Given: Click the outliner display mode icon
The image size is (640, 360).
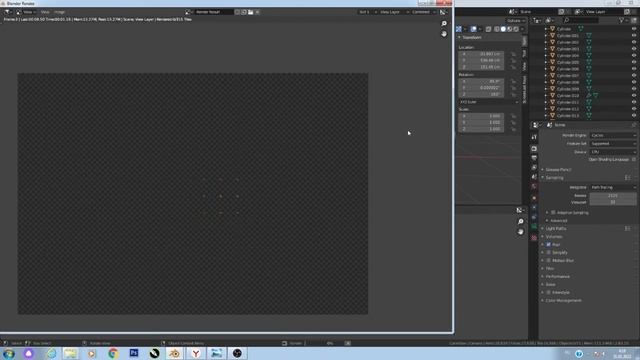Looking at the screenshot, I should (x=549, y=20).
